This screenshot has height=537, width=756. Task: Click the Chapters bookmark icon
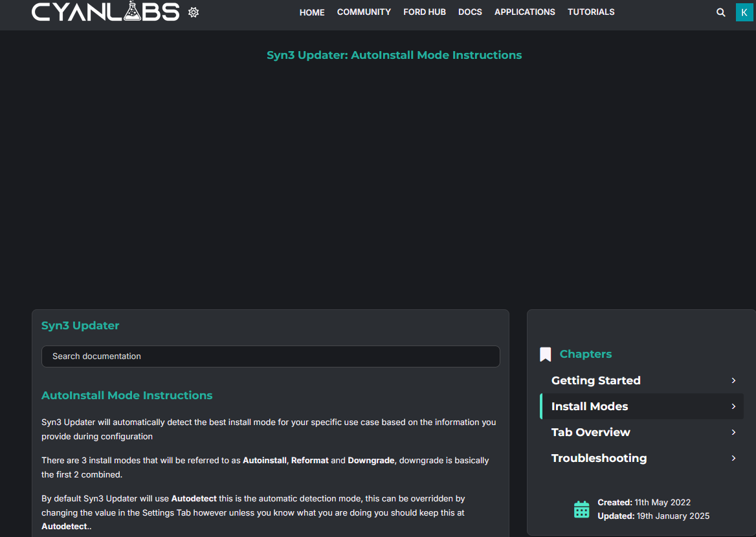[x=545, y=355]
